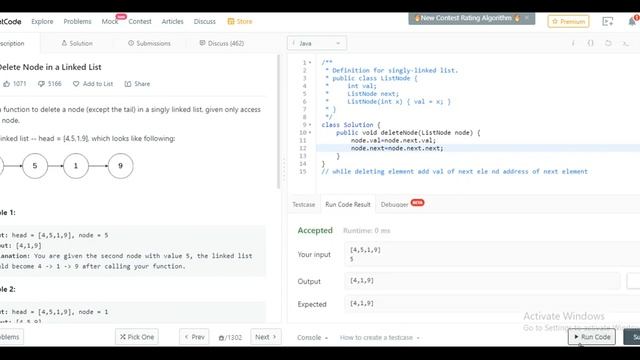Click linked list node circle 1
640x360 pixels.
point(76,166)
